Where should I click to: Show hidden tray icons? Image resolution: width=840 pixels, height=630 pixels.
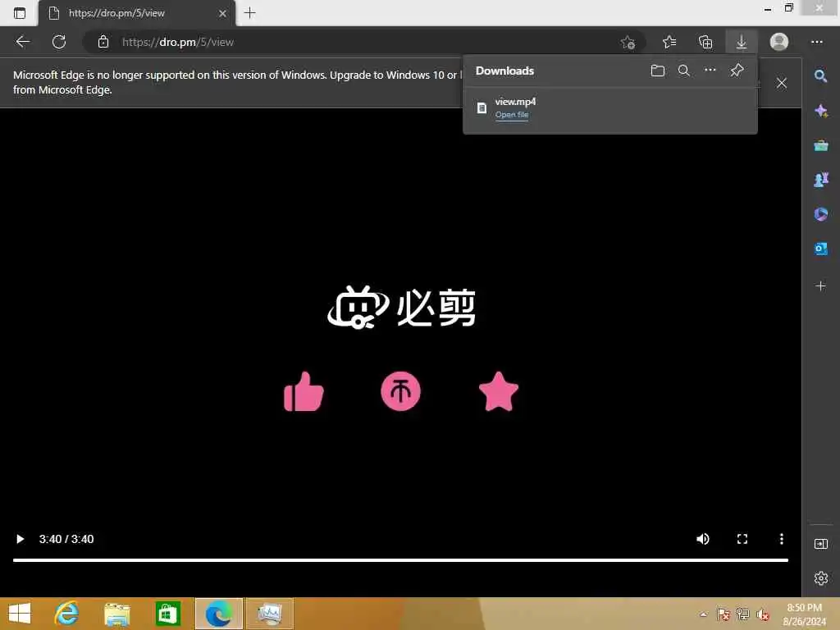click(x=703, y=614)
